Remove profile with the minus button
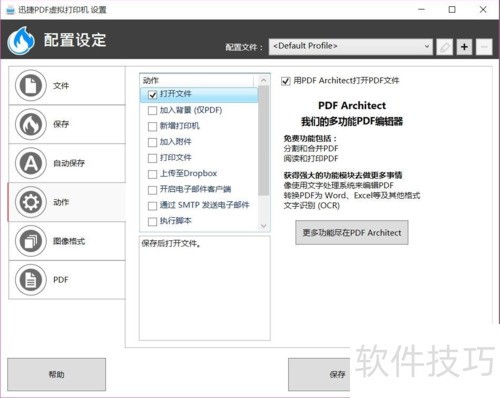 click(x=484, y=47)
